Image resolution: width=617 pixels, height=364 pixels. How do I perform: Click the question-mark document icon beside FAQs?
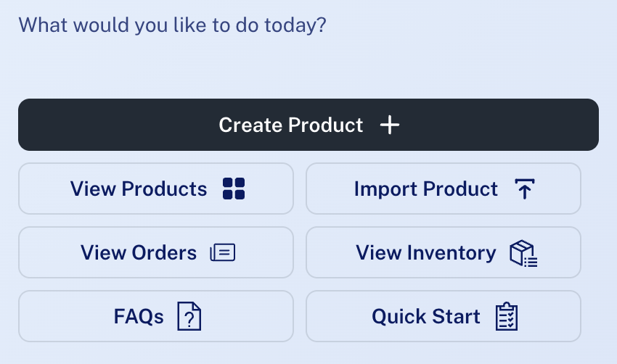coord(189,316)
